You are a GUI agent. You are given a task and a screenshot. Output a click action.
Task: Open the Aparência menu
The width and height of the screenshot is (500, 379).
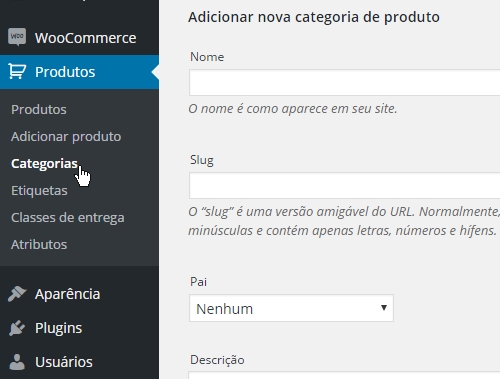click(79, 294)
